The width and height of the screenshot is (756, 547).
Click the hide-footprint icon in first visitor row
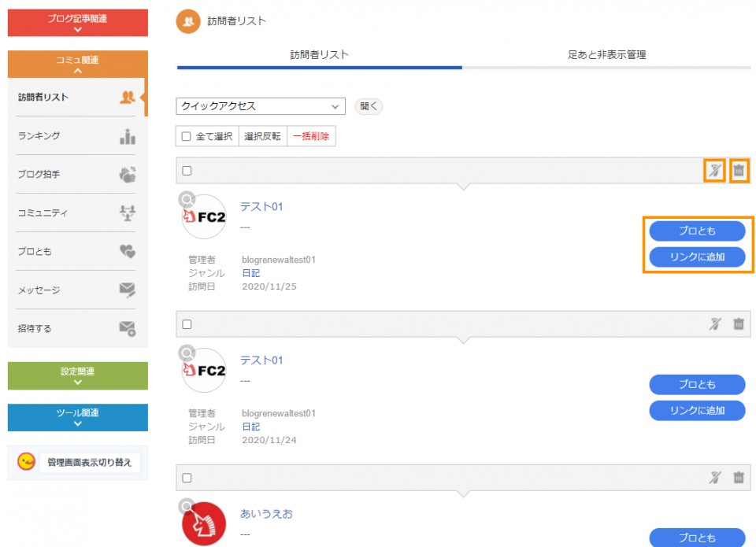(714, 171)
